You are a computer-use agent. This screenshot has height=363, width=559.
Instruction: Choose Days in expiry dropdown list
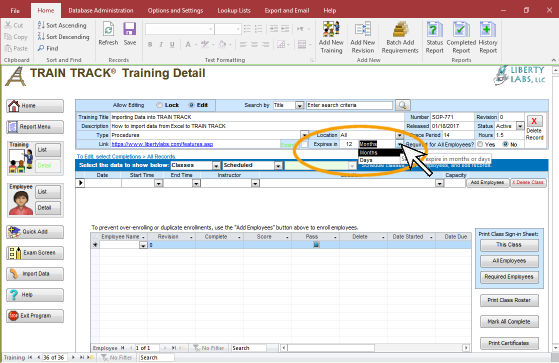(x=379, y=160)
